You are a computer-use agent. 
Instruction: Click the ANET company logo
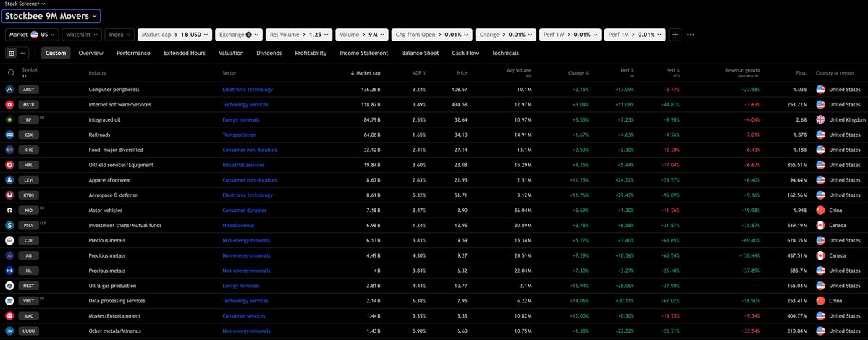click(9, 89)
